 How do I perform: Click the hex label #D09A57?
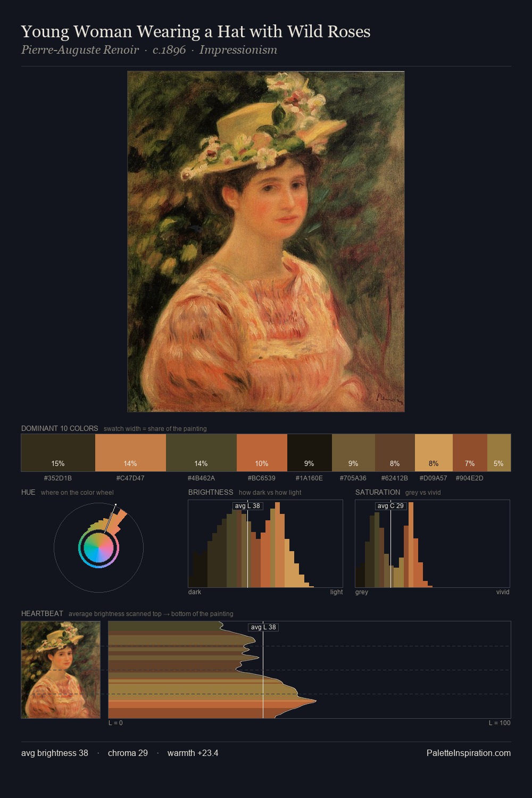pos(434,478)
